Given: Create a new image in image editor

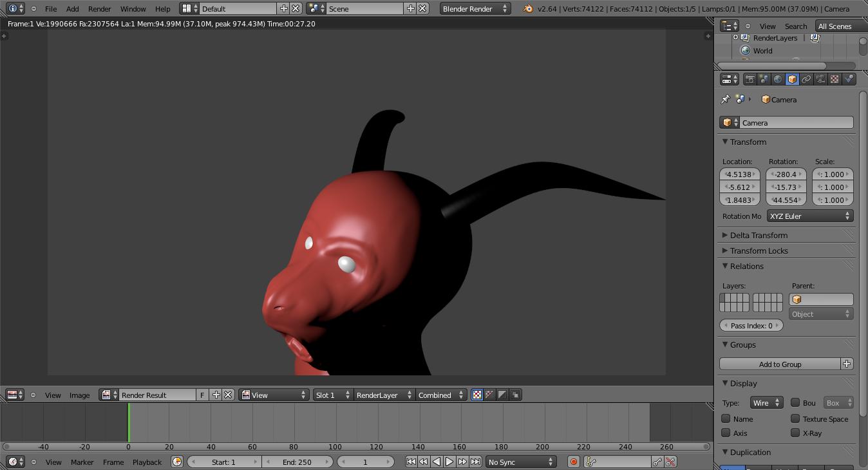Looking at the screenshot, I should point(216,395).
